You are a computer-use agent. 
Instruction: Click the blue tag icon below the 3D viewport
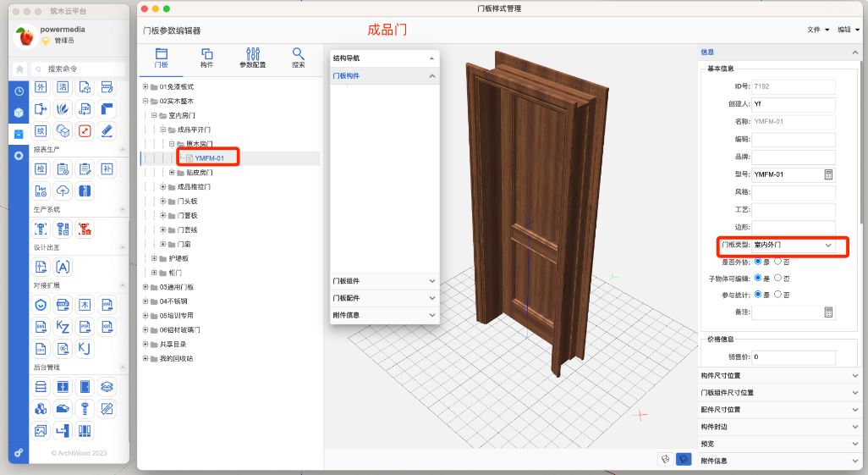684,459
